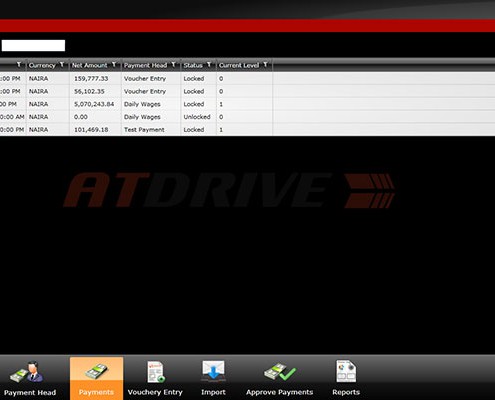Select the Test Payment row
The image size is (495, 400).
pos(247,130)
